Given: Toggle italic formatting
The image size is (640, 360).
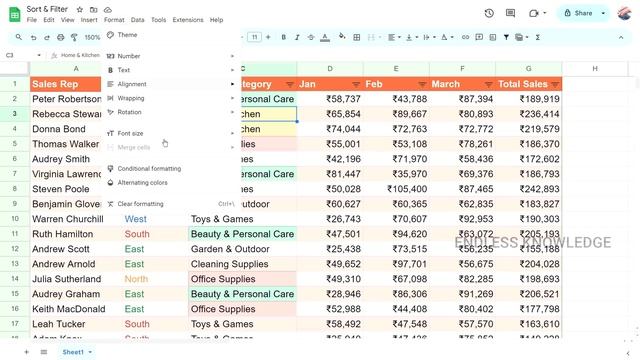Looking at the screenshot, I should 297,37.
